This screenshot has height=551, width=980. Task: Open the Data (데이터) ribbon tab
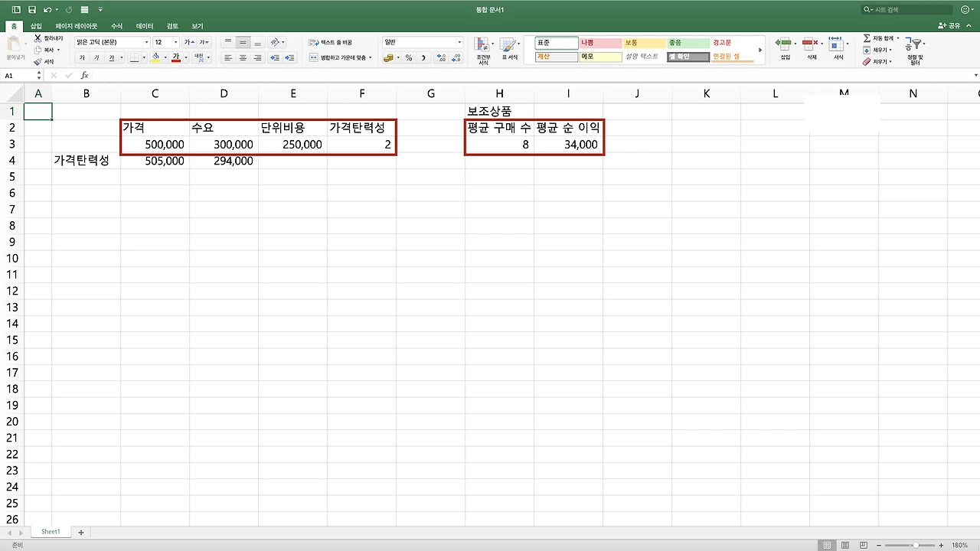[145, 26]
